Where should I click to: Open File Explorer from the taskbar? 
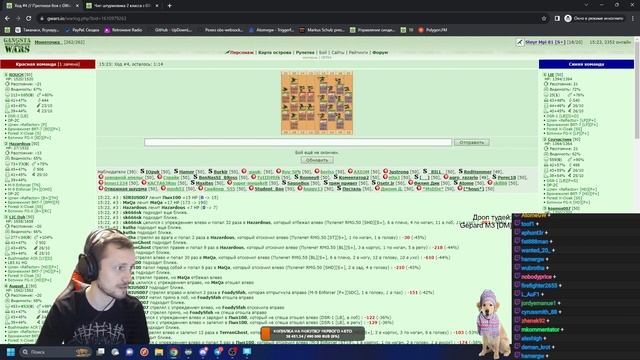pos(159,352)
